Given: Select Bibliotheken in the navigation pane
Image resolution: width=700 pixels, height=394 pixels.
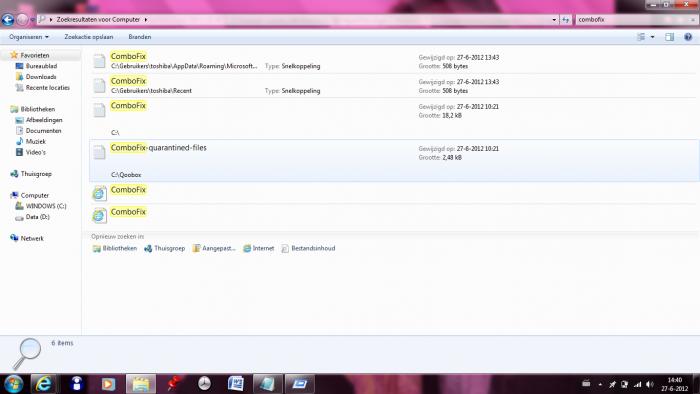Looking at the screenshot, I should [x=38, y=109].
